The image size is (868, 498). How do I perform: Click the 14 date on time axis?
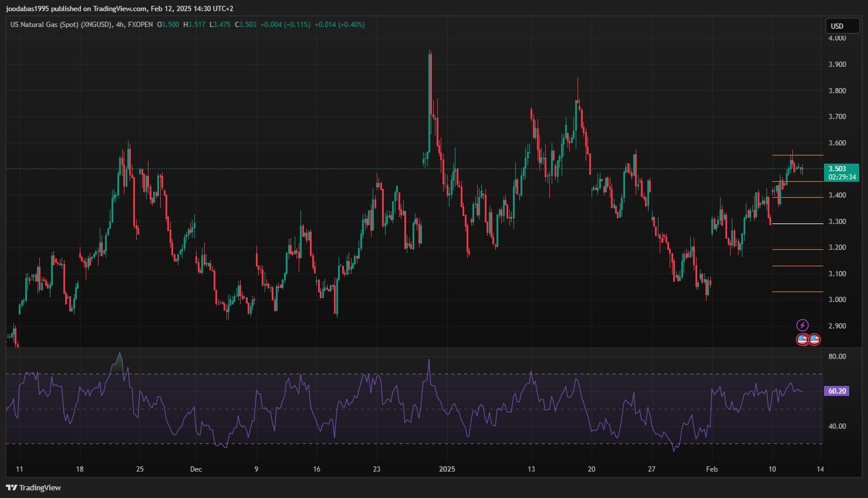820,469
